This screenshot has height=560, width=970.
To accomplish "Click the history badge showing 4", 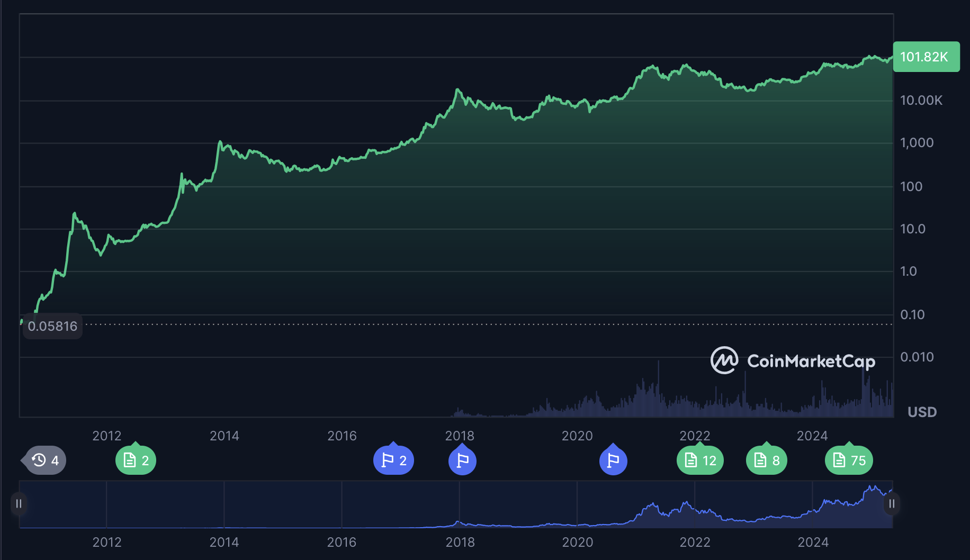I will 46,460.
